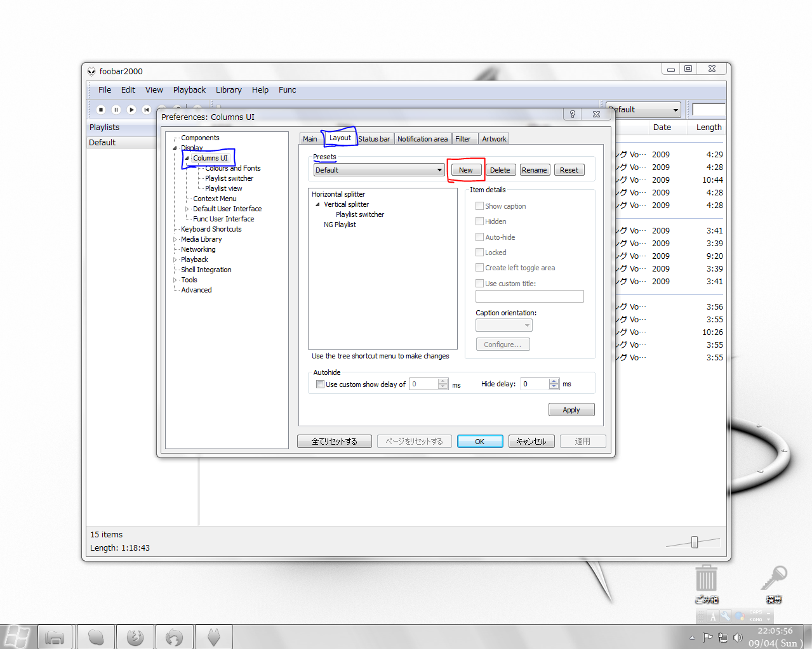
Task: Open the Windows Start orb
Action: [x=17, y=636]
